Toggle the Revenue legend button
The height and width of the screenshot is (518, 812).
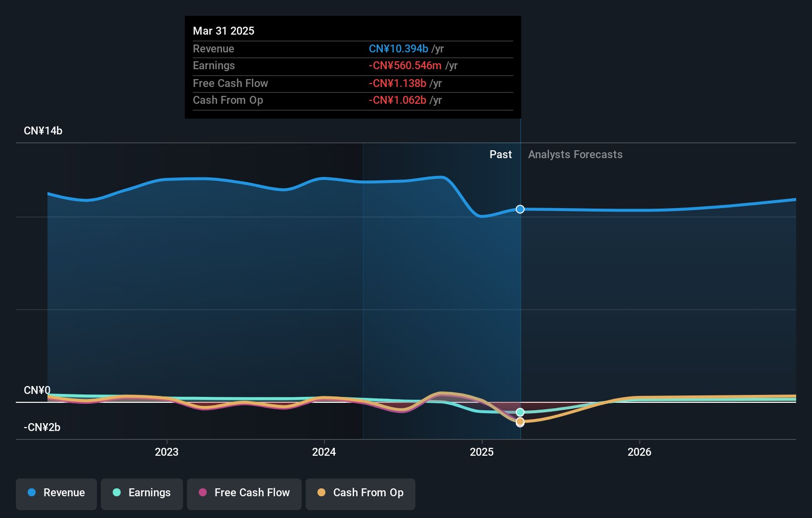click(56, 494)
